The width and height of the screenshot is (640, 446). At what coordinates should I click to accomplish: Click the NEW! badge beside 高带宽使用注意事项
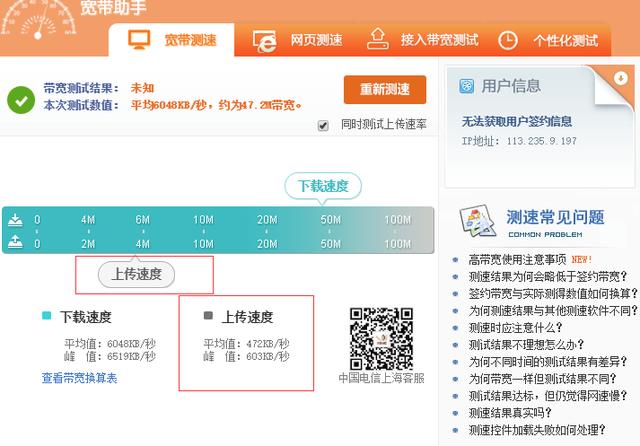[x=582, y=259]
